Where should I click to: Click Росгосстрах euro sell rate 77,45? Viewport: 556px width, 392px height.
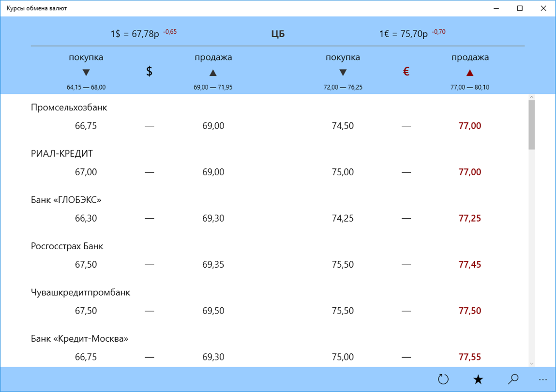(x=470, y=265)
